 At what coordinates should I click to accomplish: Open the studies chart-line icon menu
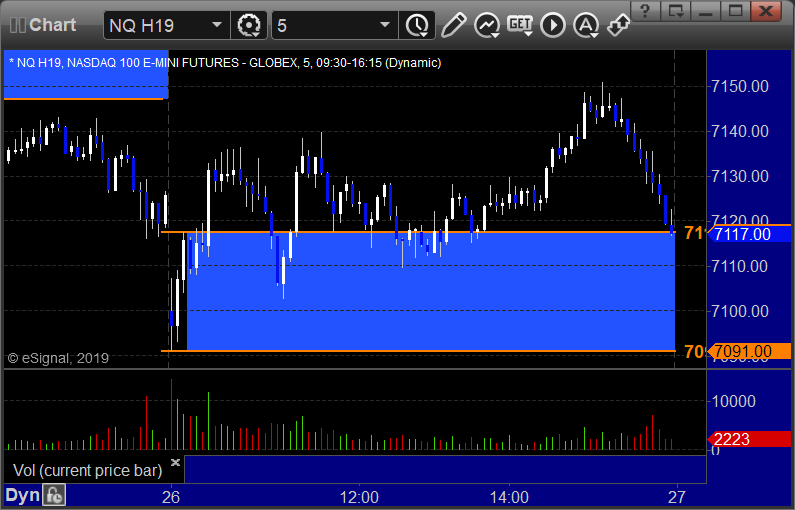[487, 25]
